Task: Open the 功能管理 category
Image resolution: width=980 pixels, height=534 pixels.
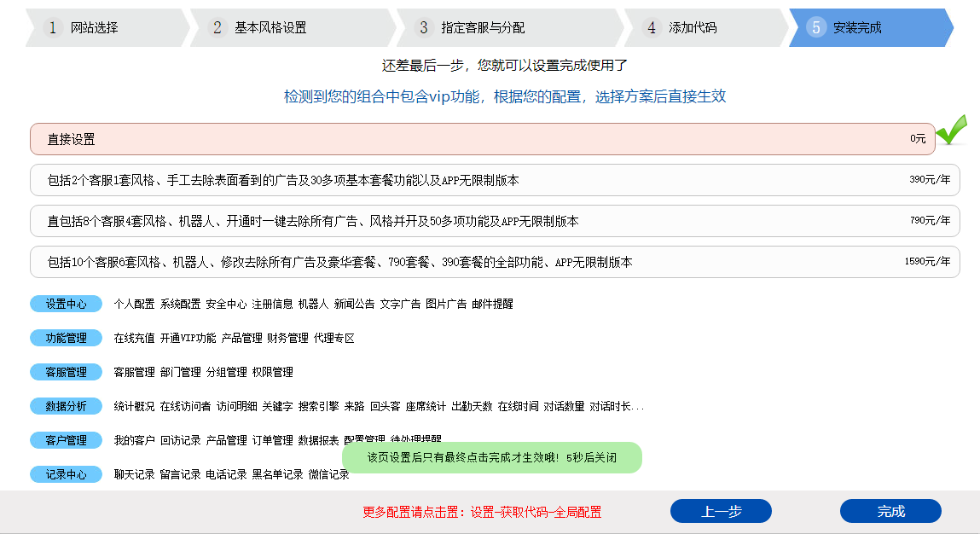Action: 67,338
